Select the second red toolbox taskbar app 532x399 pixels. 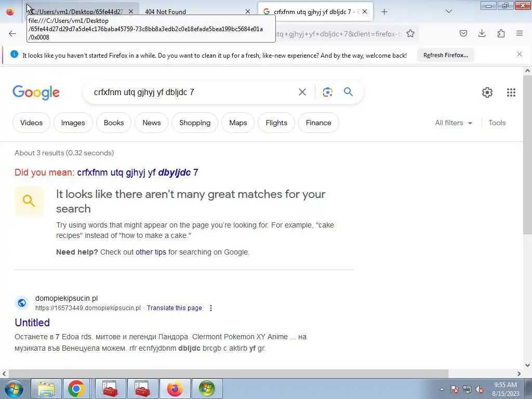(x=142, y=389)
